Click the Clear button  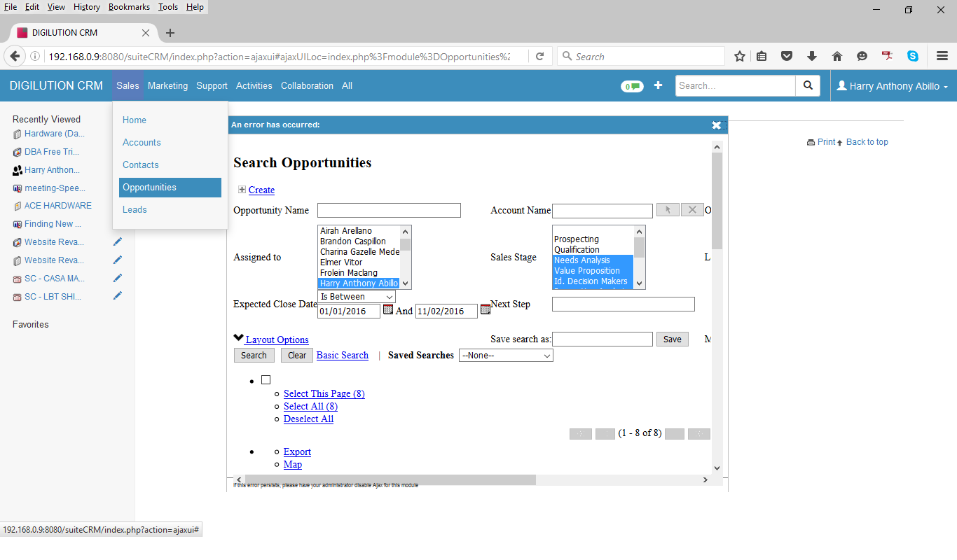[297, 355]
